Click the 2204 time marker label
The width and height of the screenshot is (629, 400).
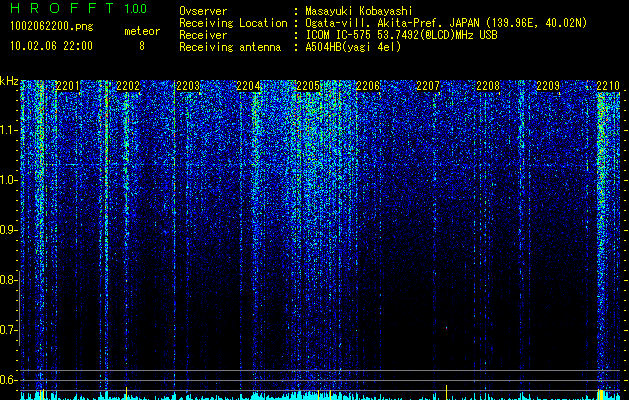(248, 86)
